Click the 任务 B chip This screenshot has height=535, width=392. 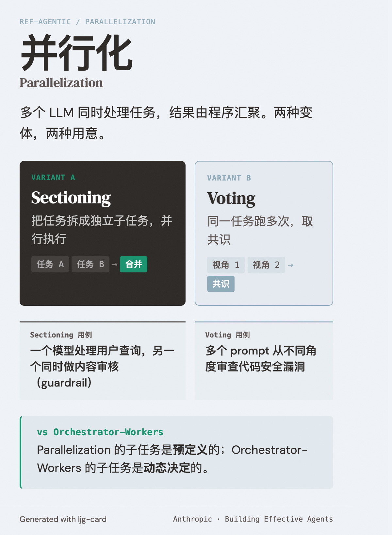pos(90,264)
